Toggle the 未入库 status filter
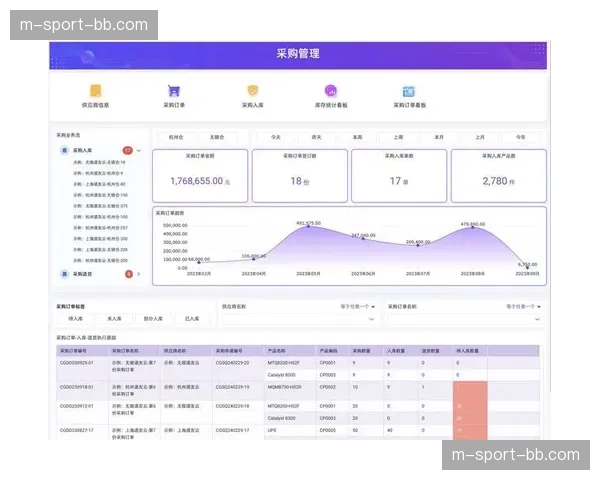Image resolution: width=600 pixels, height=480 pixels. point(114,318)
